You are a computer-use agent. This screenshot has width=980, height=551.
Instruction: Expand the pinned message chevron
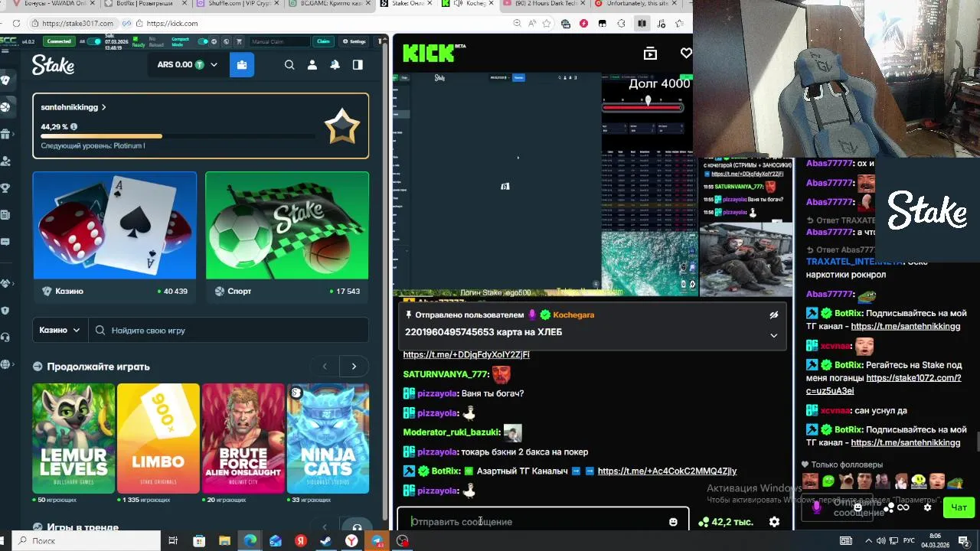click(773, 335)
